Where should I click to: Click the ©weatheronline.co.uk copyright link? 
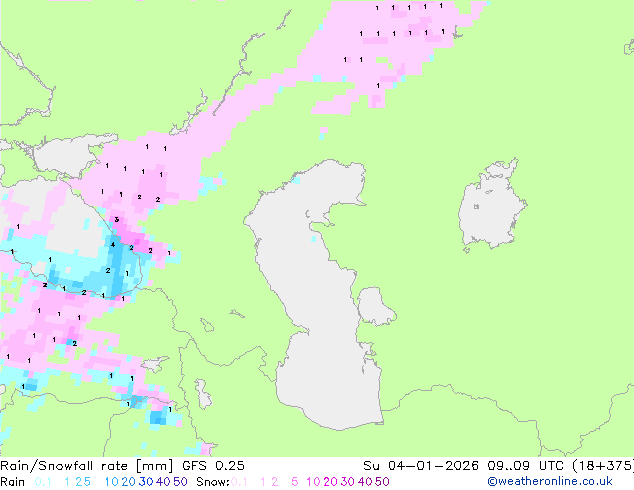tap(550, 482)
